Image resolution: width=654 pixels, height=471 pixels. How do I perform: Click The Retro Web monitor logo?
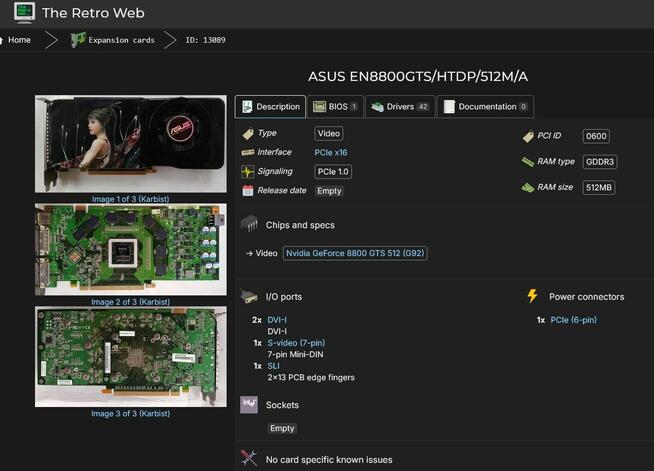24,12
